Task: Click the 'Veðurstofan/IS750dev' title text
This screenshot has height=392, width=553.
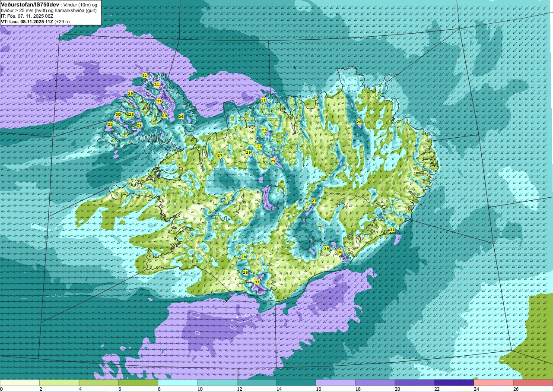Action: [30, 4]
